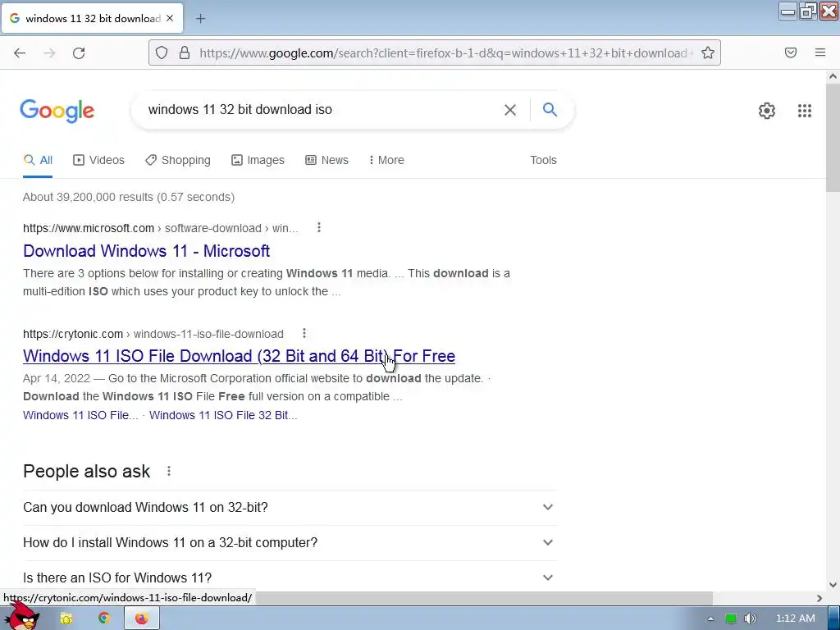840x630 pixels.
Task: Click the microsoft.com result URL breadcrumb
Action: (161, 228)
